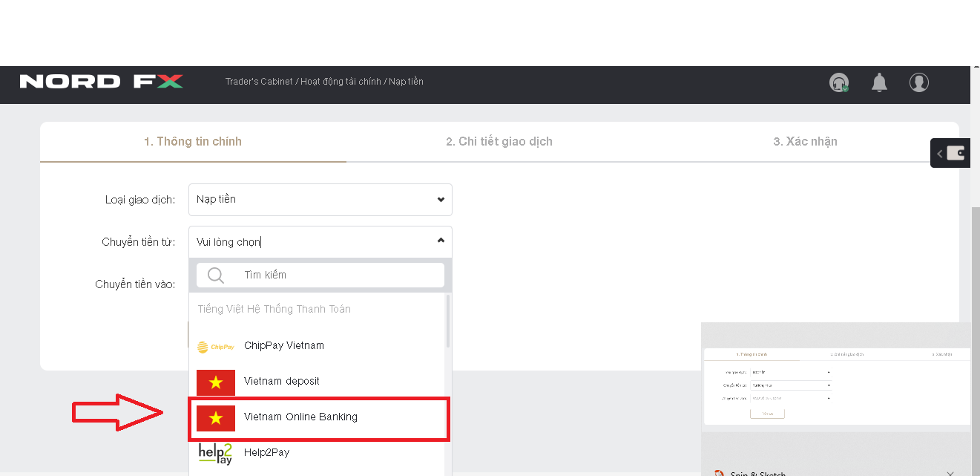This screenshot has width=980, height=476.
Task: Click the Tiếng Việt Hệ Thống Thanh Toán header
Action: click(x=274, y=309)
